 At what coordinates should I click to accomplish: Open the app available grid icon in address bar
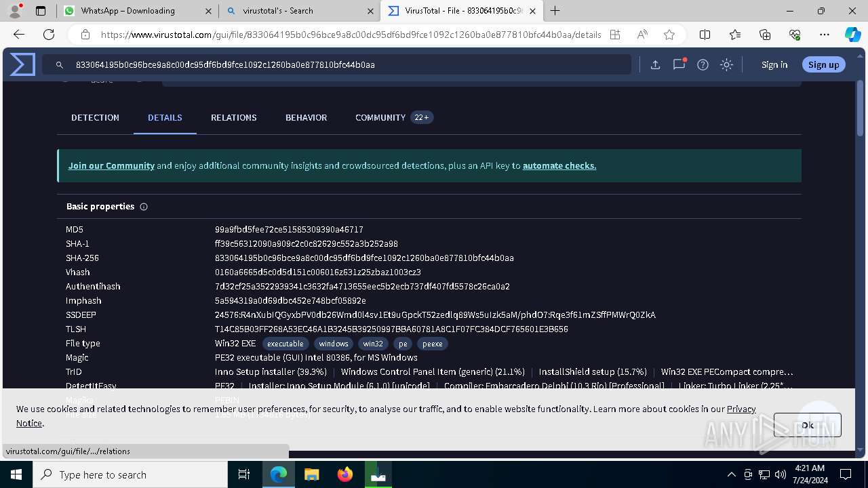(615, 35)
